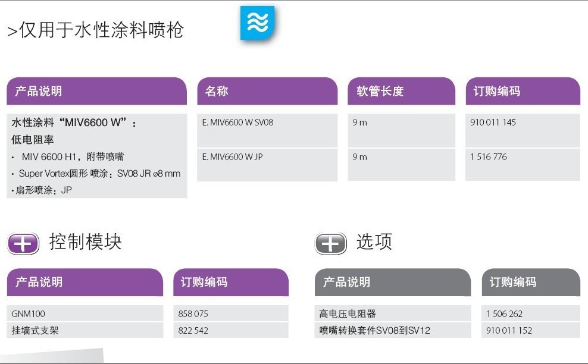Click the 挂墙式支架 product row
The height and width of the screenshot is (364, 588).
(x=35, y=330)
